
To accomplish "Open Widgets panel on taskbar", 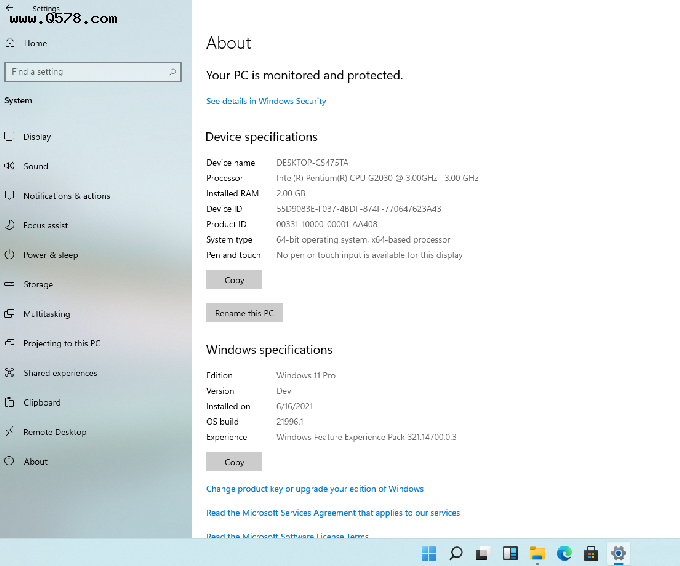I will 510,553.
